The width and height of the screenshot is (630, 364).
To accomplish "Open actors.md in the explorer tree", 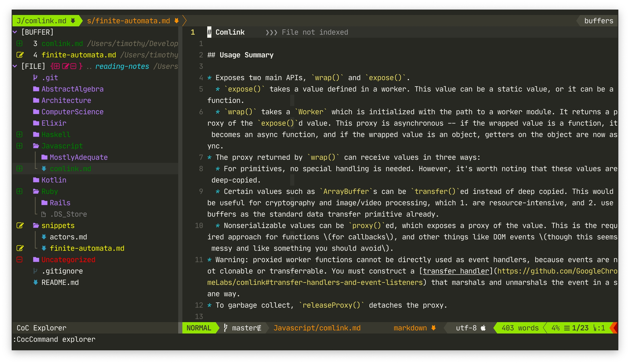I will click(x=68, y=237).
